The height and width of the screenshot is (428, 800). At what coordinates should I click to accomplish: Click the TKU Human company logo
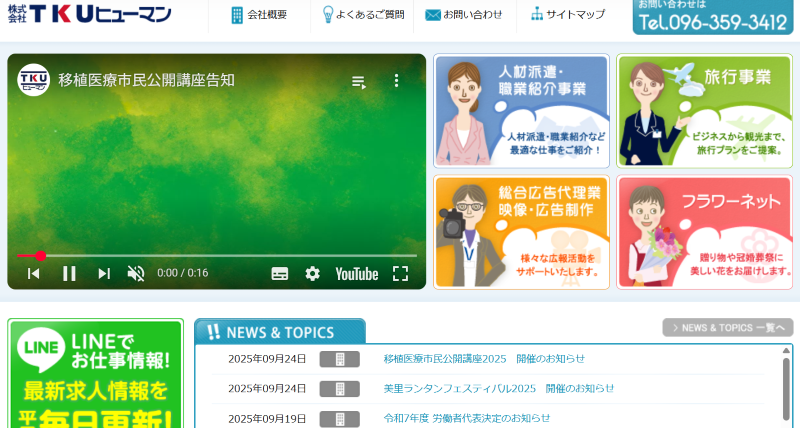coord(90,13)
